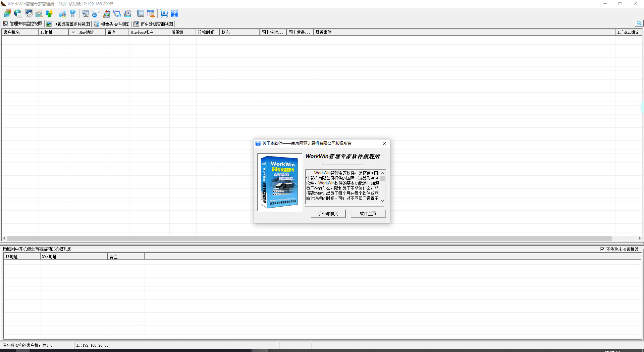Open the shopping cart purchase icon
The height and width of the screenshot is (352, 644).
coord(164,13)
